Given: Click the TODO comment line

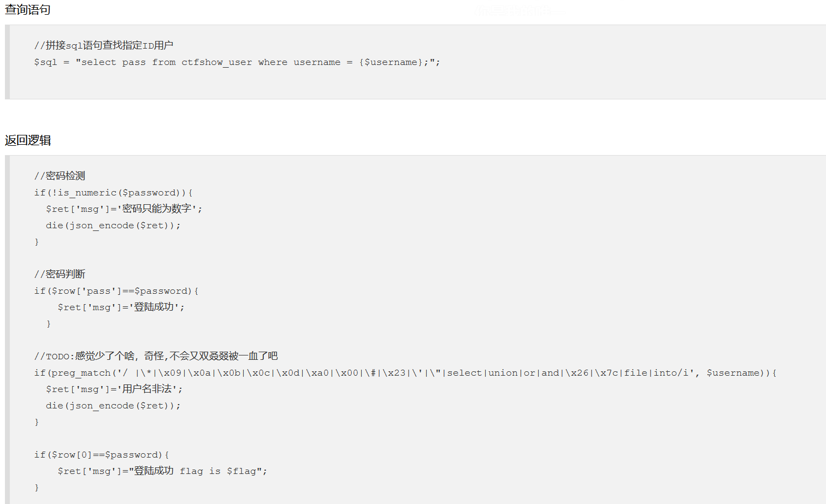Looking at the screenshot, I should pyautogui.click(x=156, y=356).
